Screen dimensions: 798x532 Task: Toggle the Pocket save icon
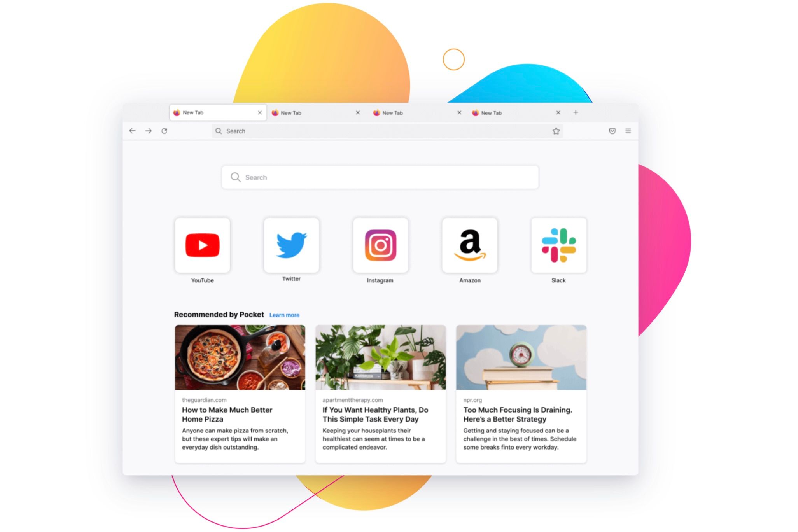pos(612,131)
